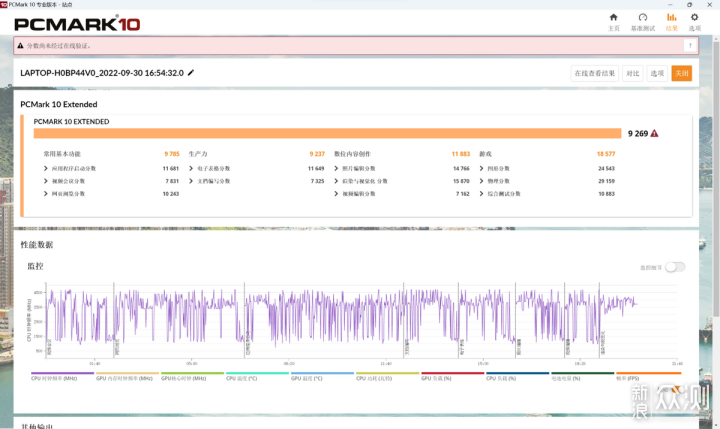The height and width of the screenshot is (429, 720).
Task: Minimize the PCMark 10 window
Action: click(x=670, y=4)
